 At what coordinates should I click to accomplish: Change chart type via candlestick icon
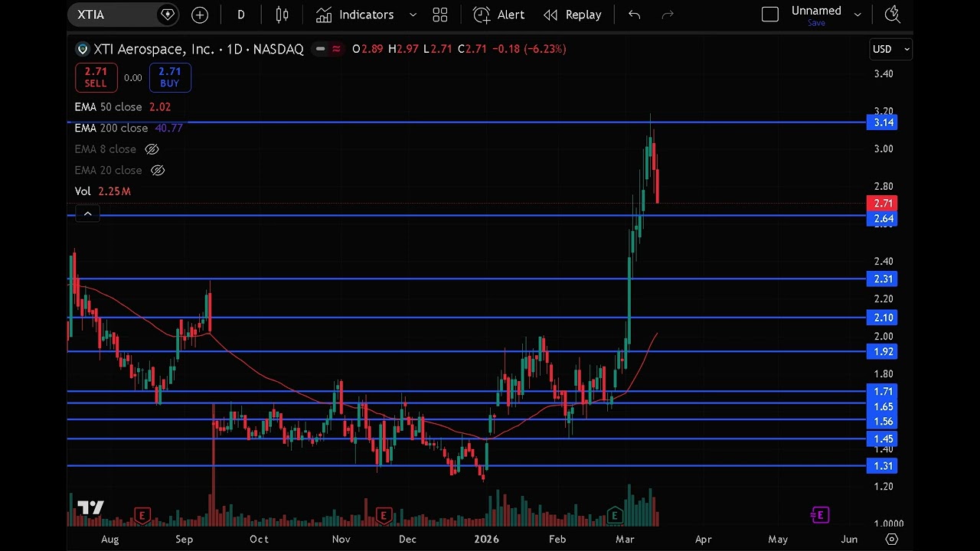pos(282,15)
